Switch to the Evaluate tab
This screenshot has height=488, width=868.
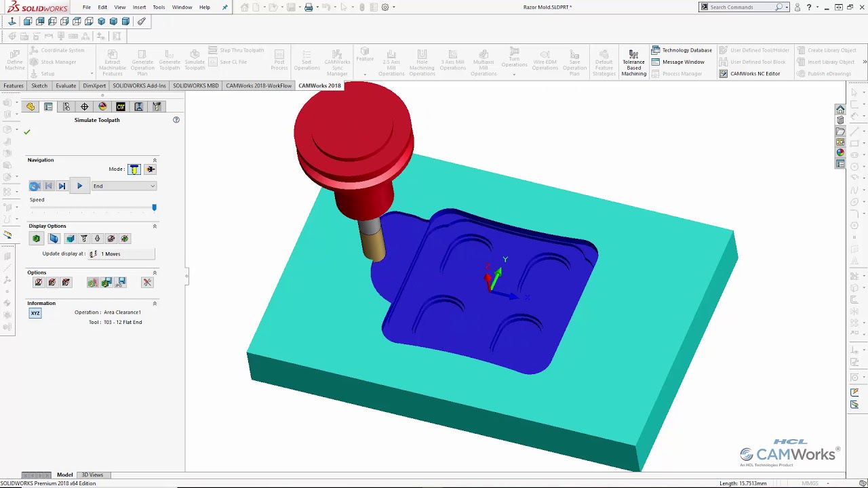pyautogui.click(x=66, y=86)
